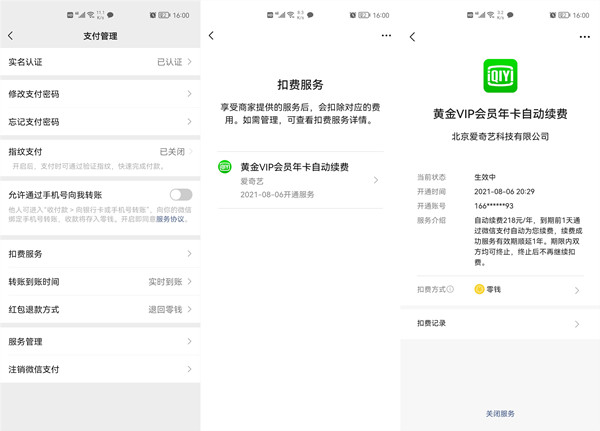
Task: Open 注销微信支付 entry
Action: pos(98,369)
